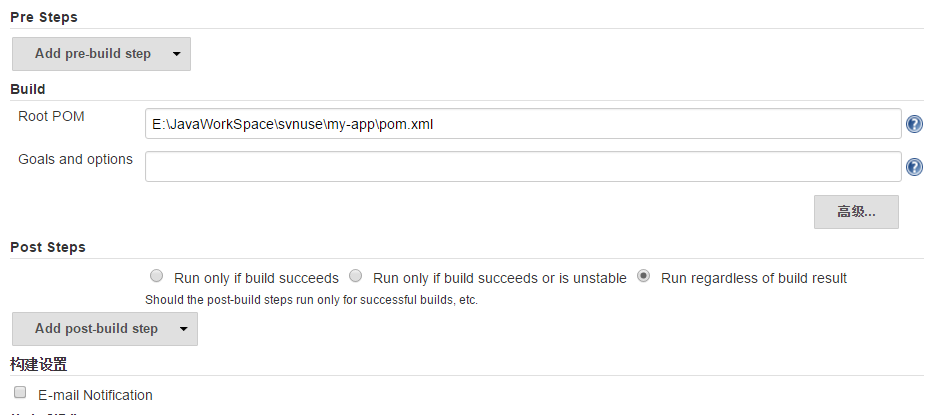Viewport: 932px width, 415px height.
Task: Open dropdown arrow on Add pre-build step
Action: click(177, 54)
